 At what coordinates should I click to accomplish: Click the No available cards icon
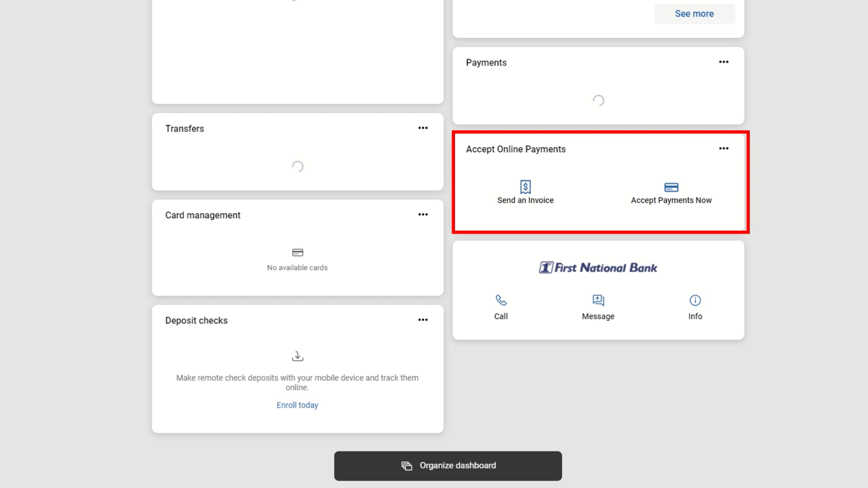coord(297,252)
